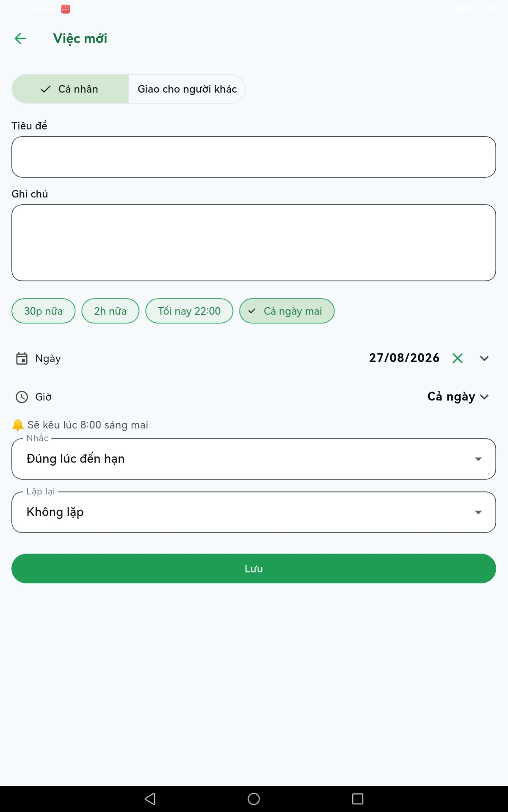Image resolution: width=508 pixels, height=812 pixels.
Task: Go back using the green arrow icon
Action: [20, 38]
